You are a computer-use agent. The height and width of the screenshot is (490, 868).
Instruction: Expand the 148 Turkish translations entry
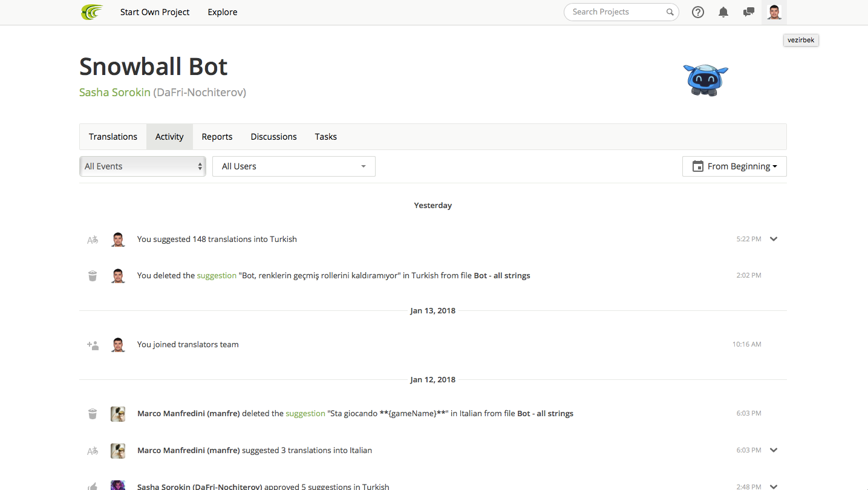coord(774,239)
